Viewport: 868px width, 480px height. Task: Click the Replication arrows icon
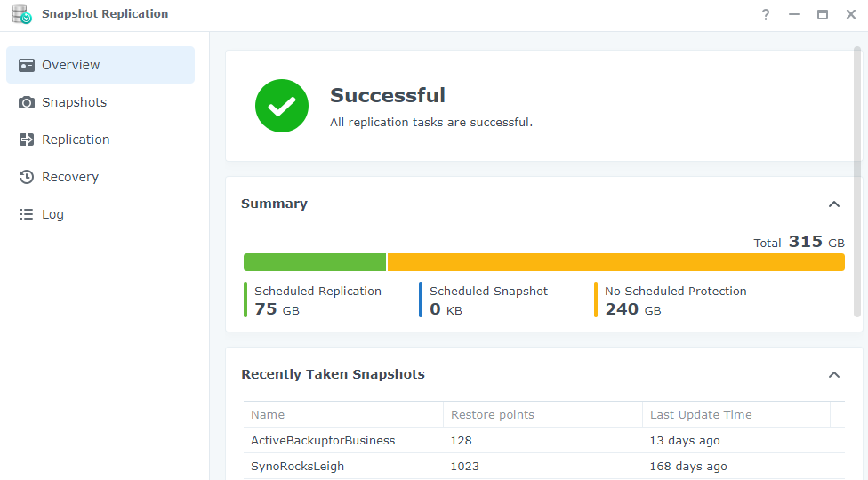pyautogui.click(x=26, y=140)
